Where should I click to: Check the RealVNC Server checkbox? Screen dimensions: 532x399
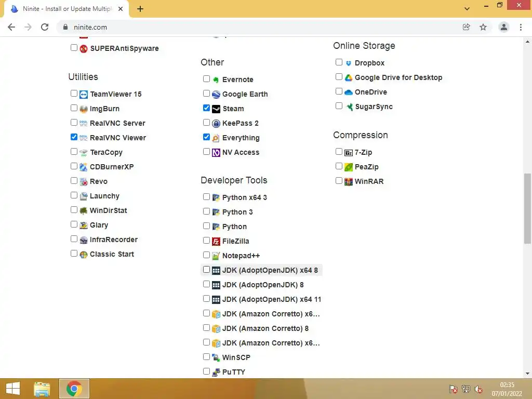[74, 123]
